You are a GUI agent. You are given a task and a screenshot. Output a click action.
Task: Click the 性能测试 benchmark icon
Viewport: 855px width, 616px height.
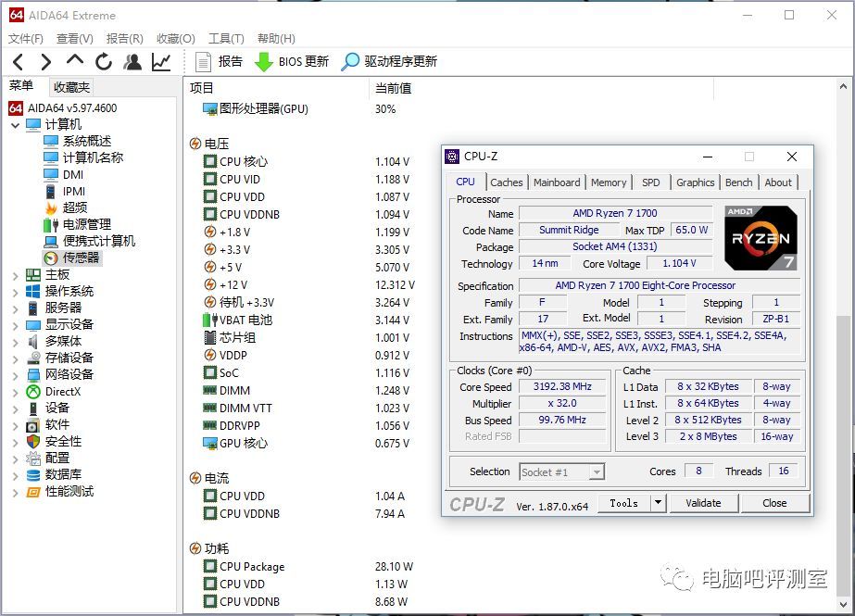(33, 492)
